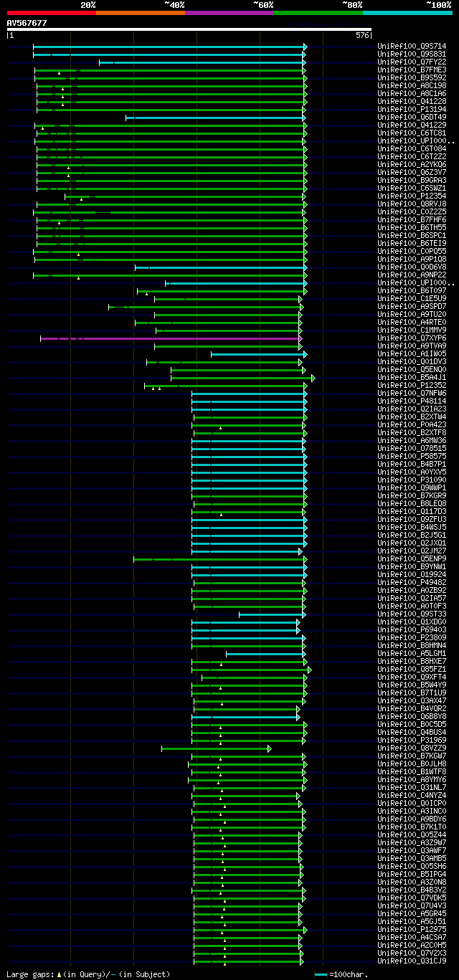Open hit UniRef100_Q9S831
Screen dimensions: 459x980
(411, 54)
